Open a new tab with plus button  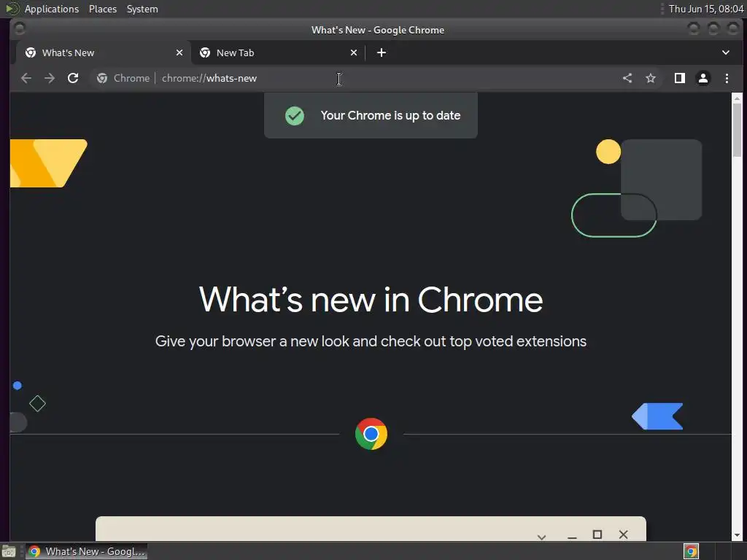coord(382,52)
